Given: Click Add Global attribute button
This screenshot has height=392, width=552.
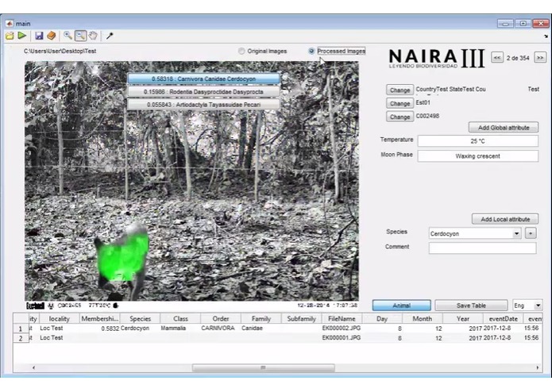Looking at the screenshot, I should pos(504,127).
